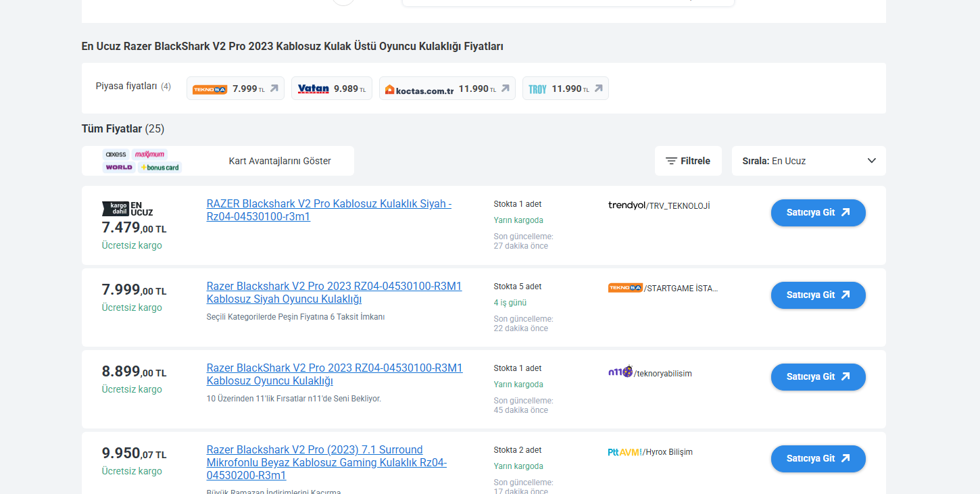Click the axess card logo
The width and height of the screenshot is (980, 494).
[x=116, y=154]
